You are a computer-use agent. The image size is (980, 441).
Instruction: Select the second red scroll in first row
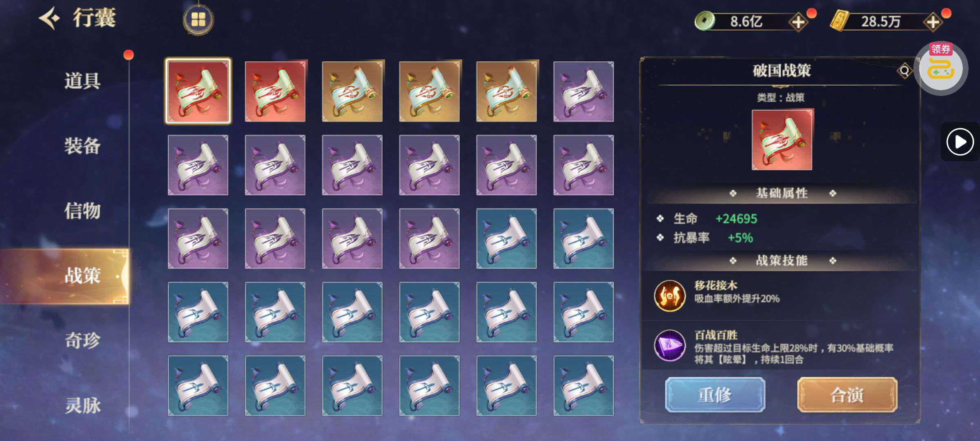275,91
